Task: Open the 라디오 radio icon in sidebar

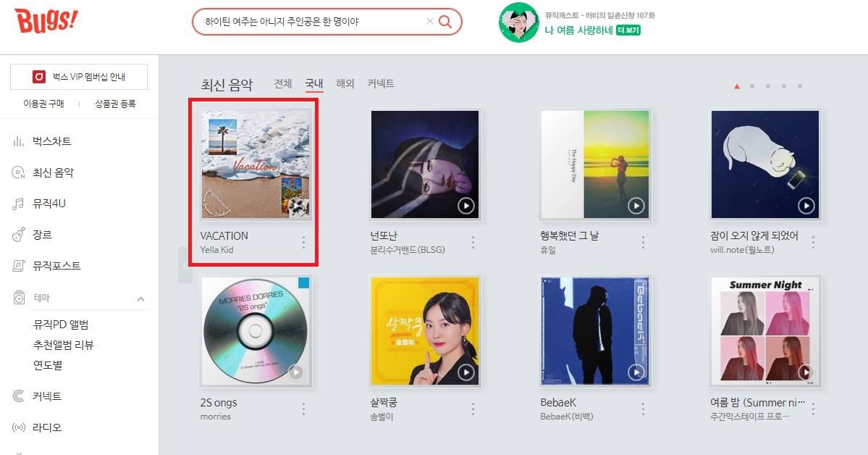Action: 18,427
